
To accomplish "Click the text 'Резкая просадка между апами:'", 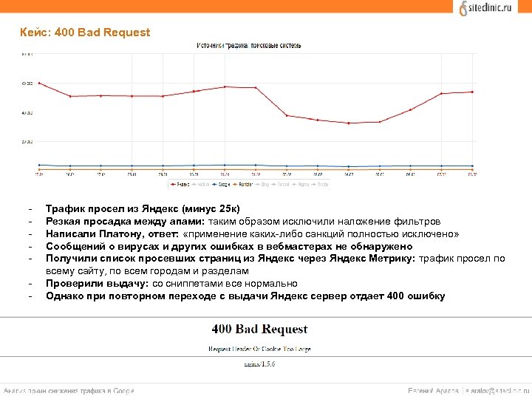I will tap(125, 221).
